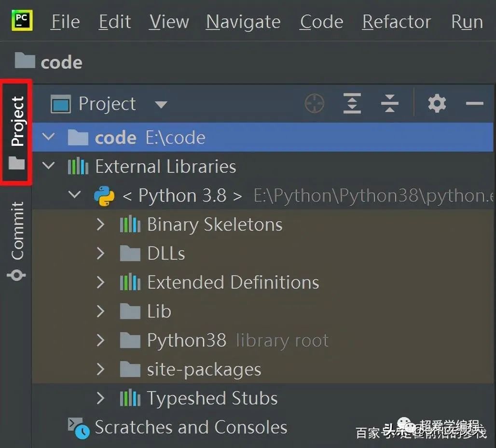The height and width of the screenshot is (448, 496).
Task: Select Scratches and Consoles row
Action: [x=262, y=427]
